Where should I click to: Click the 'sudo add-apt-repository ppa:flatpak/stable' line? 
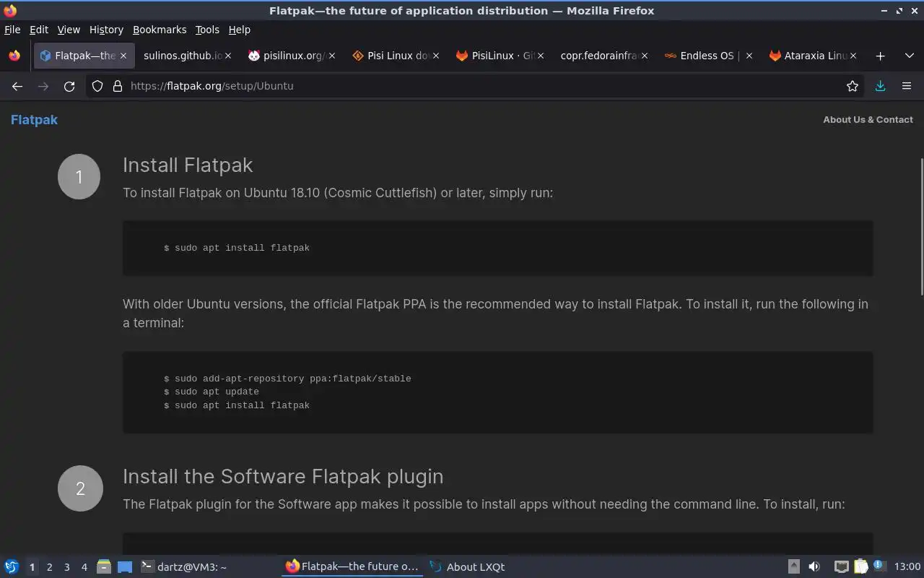tap(287, 379)
